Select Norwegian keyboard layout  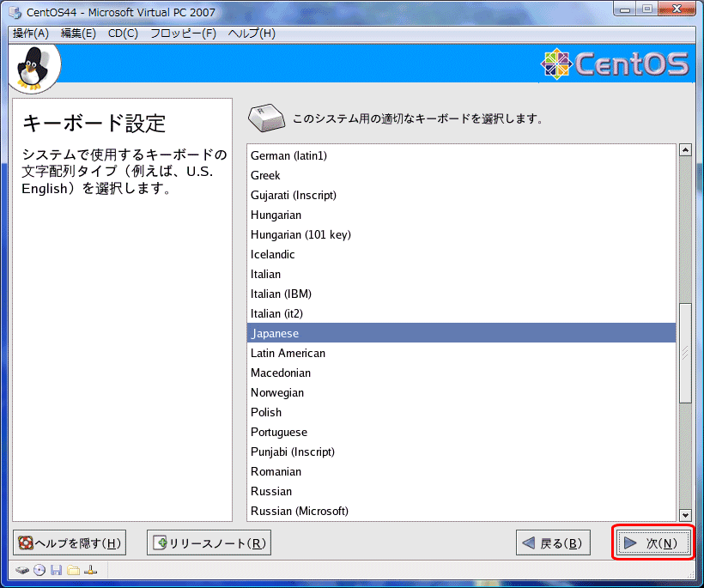(x=461, y=393)
